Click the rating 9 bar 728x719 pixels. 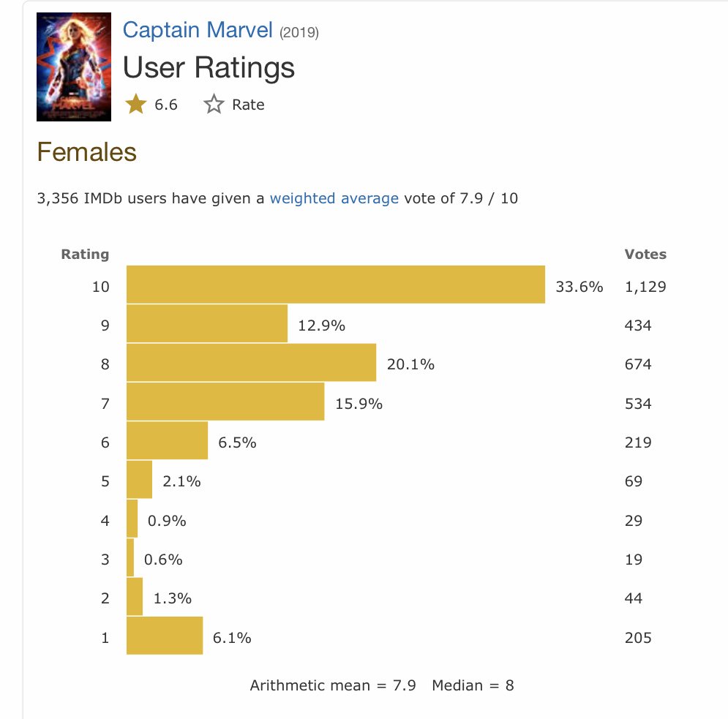207,324
